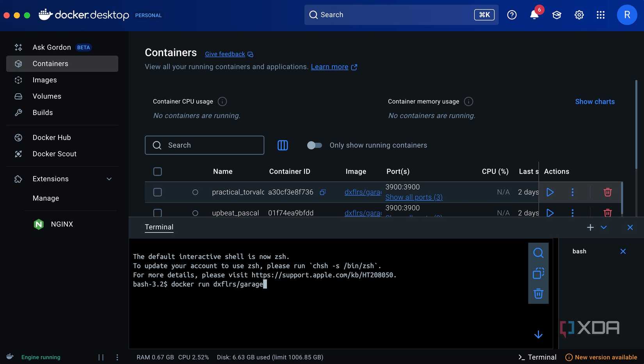The height and width of the screenshot is (364, 644).
Task: Click the container search field
Action: point(205,145)
